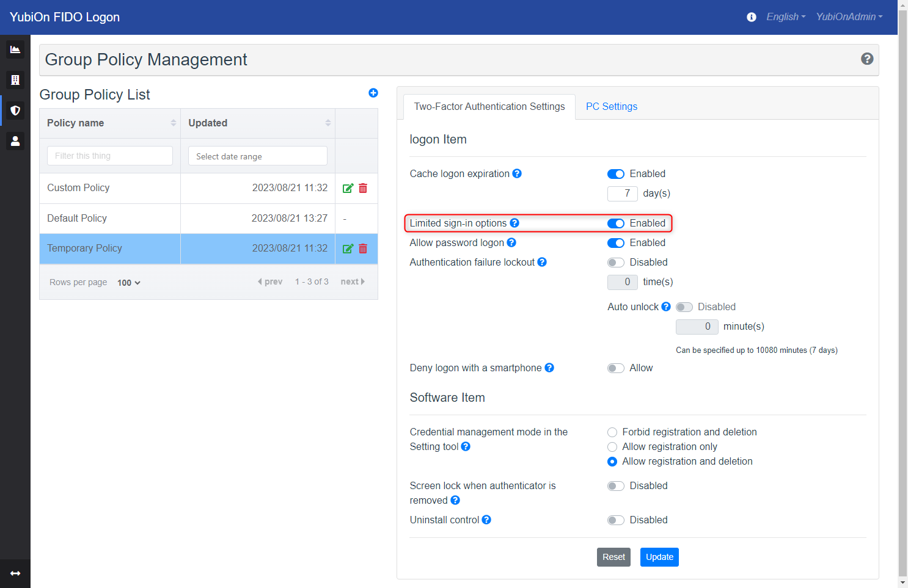This screenshot has height=588, width=908.
Task: Select the Custom Policy row name
Action: (x=78, y=188)
